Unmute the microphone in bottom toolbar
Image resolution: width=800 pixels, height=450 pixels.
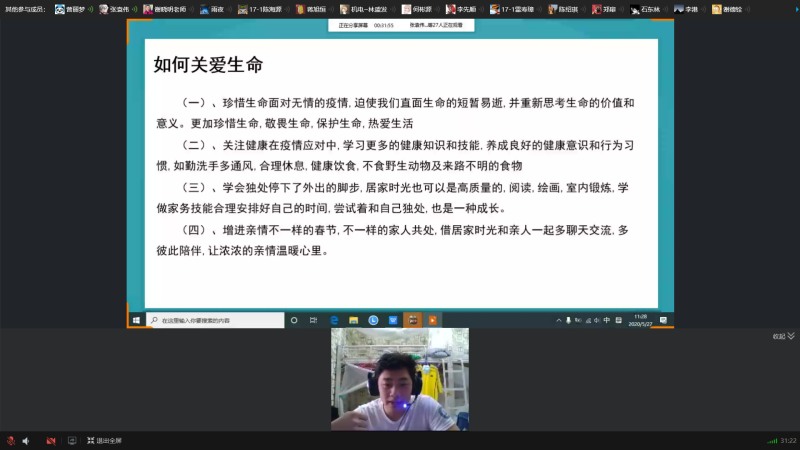point(11,440)
